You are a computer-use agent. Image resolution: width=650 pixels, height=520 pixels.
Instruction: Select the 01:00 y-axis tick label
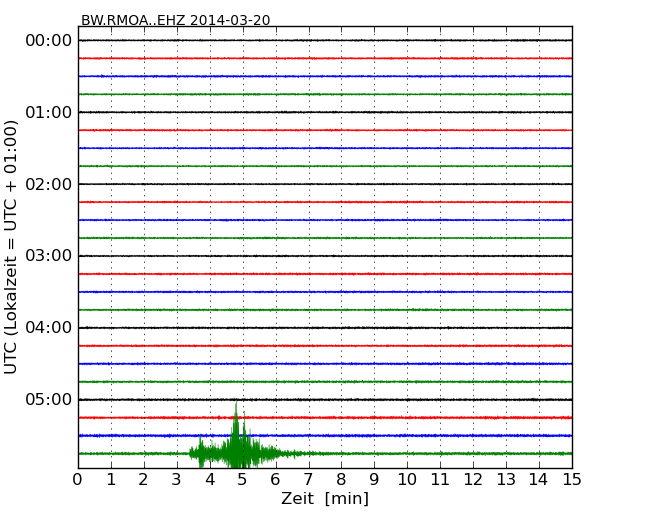[x=48, y=112]
